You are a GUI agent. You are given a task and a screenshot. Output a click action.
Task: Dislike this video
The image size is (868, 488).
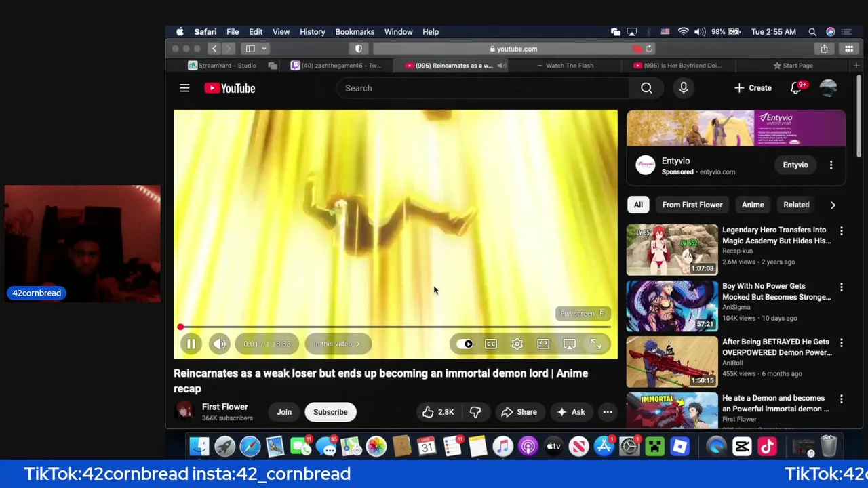475,412
